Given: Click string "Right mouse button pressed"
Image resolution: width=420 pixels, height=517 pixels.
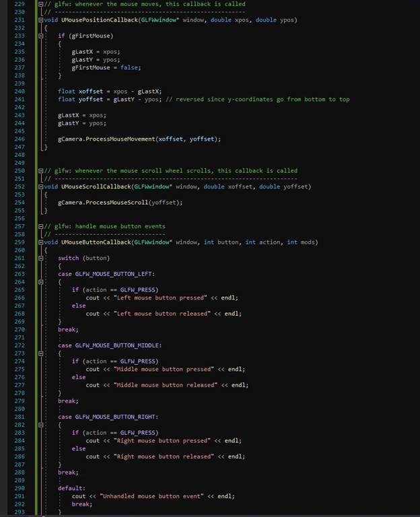Looking at the screenshot, I should [162, 441].
